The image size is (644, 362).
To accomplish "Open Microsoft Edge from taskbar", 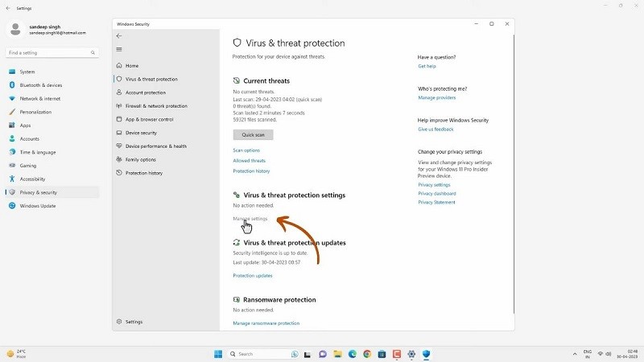I will 353,354.
